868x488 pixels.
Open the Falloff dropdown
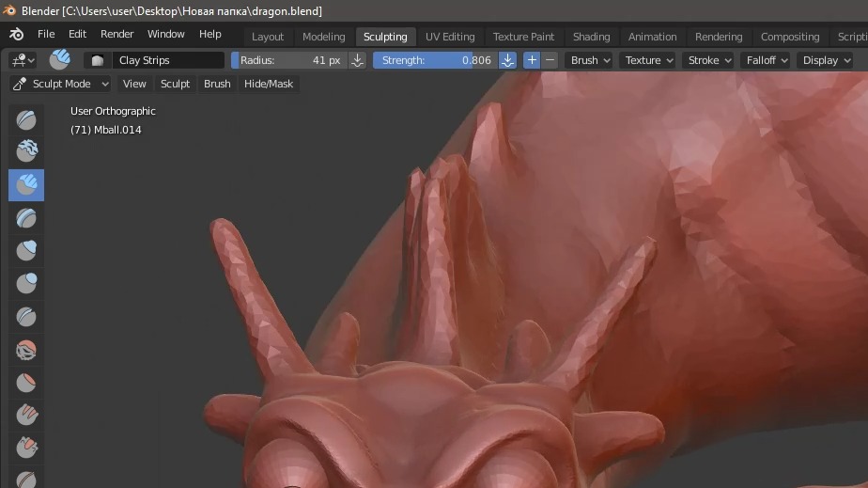pos(767,60)
